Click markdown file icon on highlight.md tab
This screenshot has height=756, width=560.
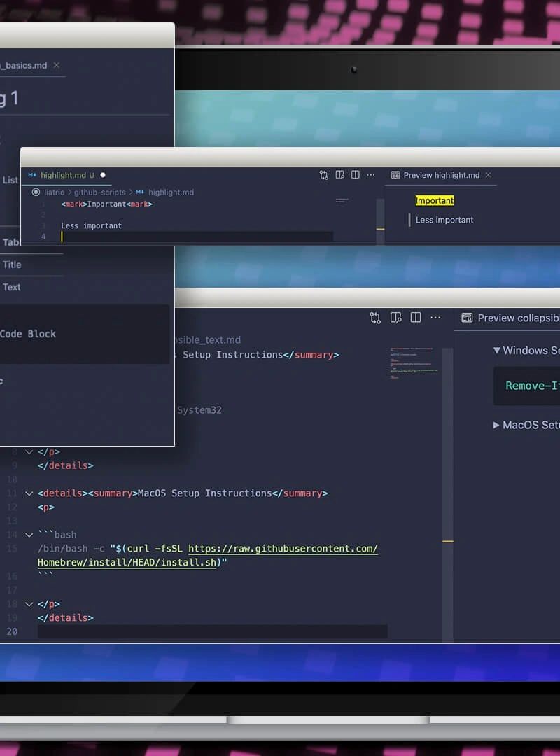(x=32, y=175)
